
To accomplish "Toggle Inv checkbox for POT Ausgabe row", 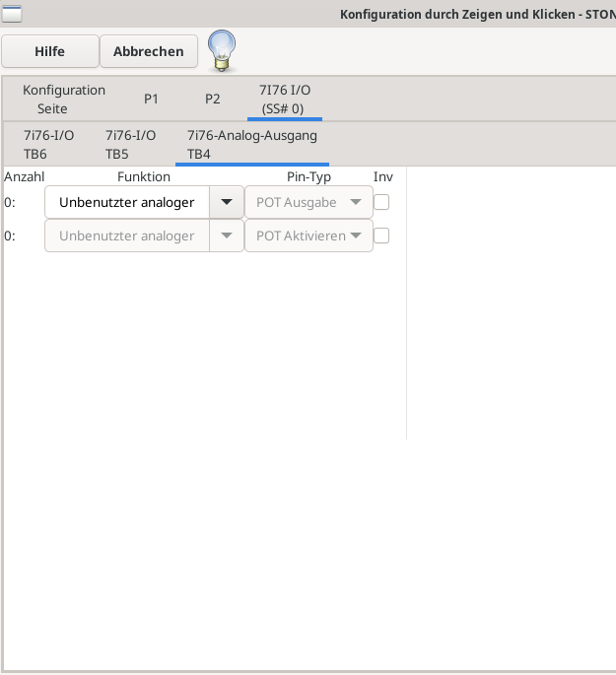I will point(381,202).
